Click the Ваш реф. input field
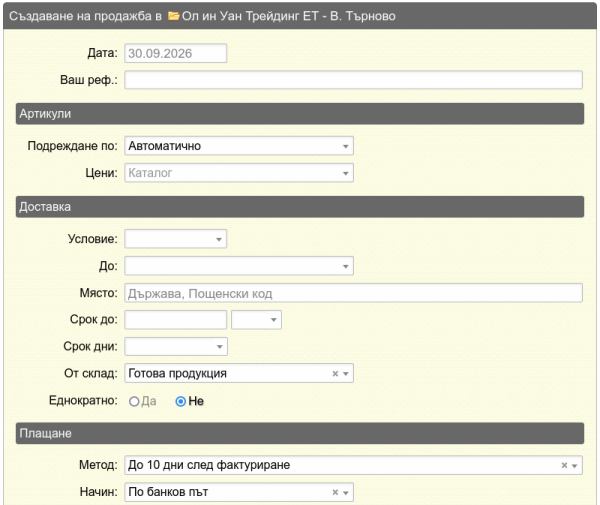 pos(354,80)
